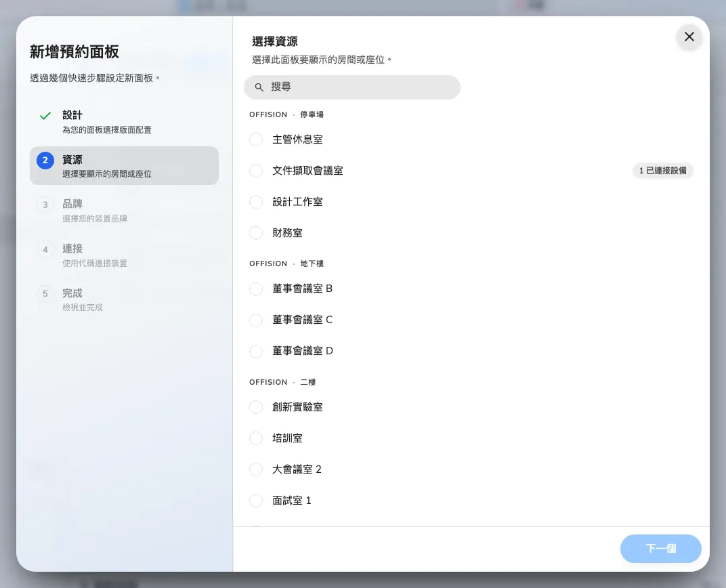Click the OFFISION · 二樓 group header
This screenshot has width=726, height=588.
[282, 382]
